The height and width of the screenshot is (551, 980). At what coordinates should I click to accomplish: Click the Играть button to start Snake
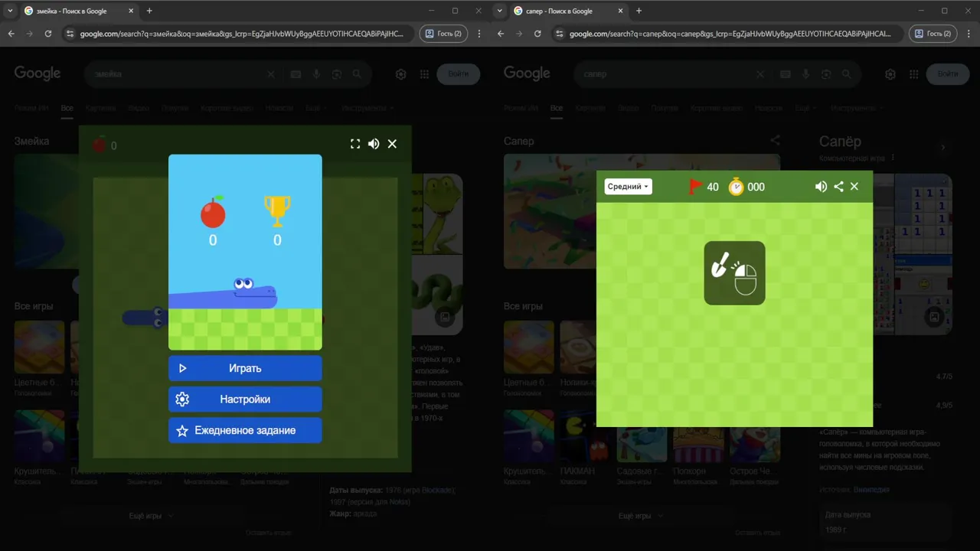[245, 368]
